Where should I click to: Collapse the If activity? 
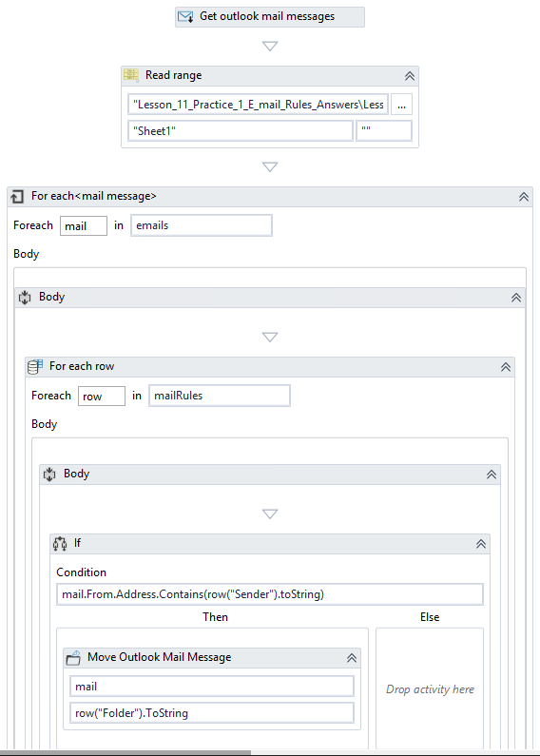[x=481, y=544]
